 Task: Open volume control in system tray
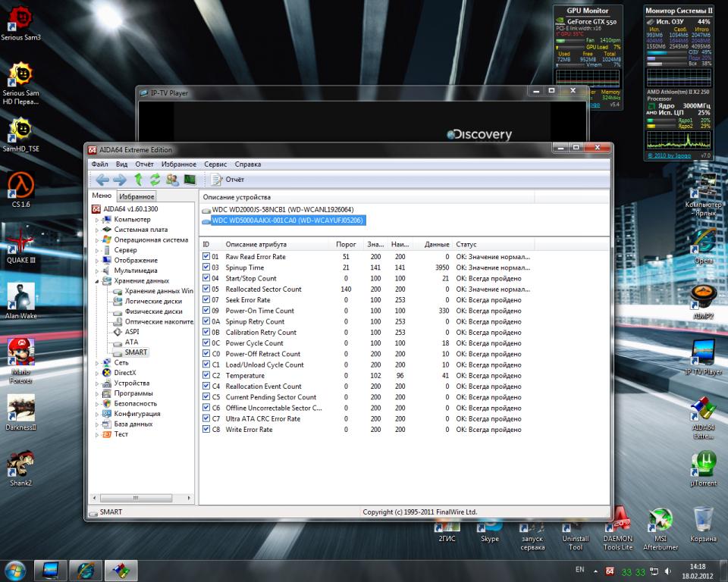click(x=667, y=571)
